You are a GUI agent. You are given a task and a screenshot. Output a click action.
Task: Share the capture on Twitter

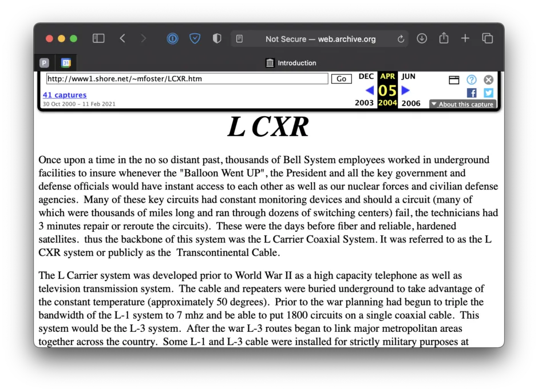pyautogui.click(x=489, y=93)
